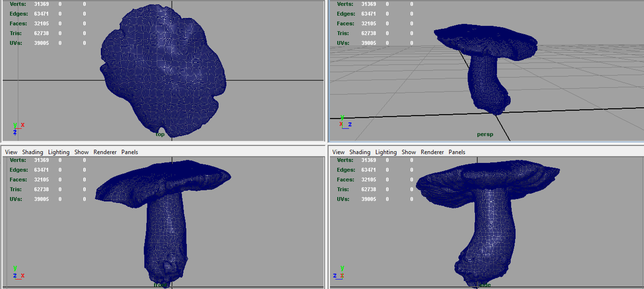Image resolution: width=644 pixels, height=289 pixels.
Task: Click the 32105 face count in the persp viewport
Action: click(369, 23)
